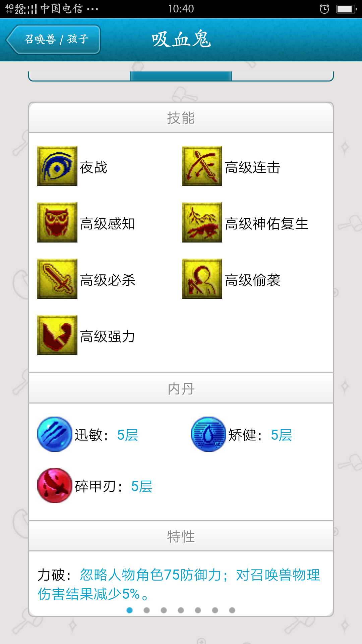The width and height of the screenshot is (362, 644).
Task: Tap the 碎甲刃 5层 level label
Action: click(x=142, y=486)
